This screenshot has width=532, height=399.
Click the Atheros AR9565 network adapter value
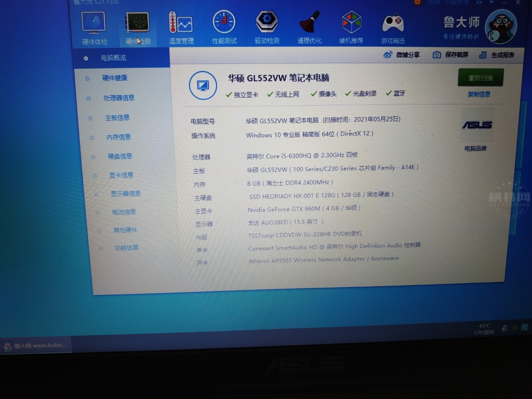point(324,260)
